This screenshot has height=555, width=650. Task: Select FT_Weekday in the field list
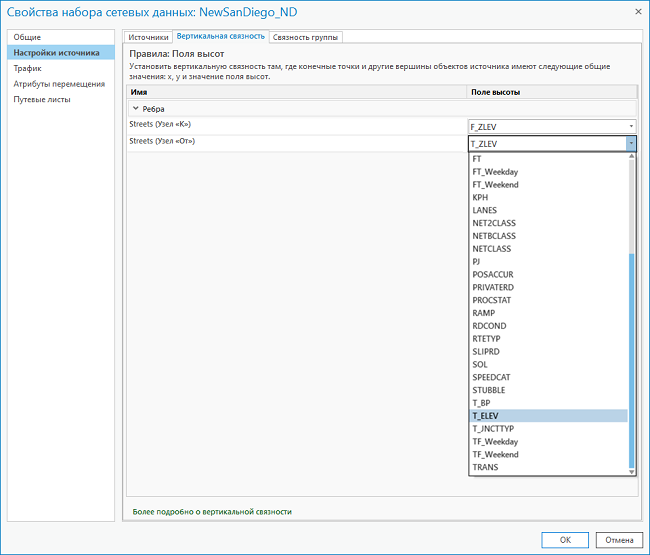495,172
